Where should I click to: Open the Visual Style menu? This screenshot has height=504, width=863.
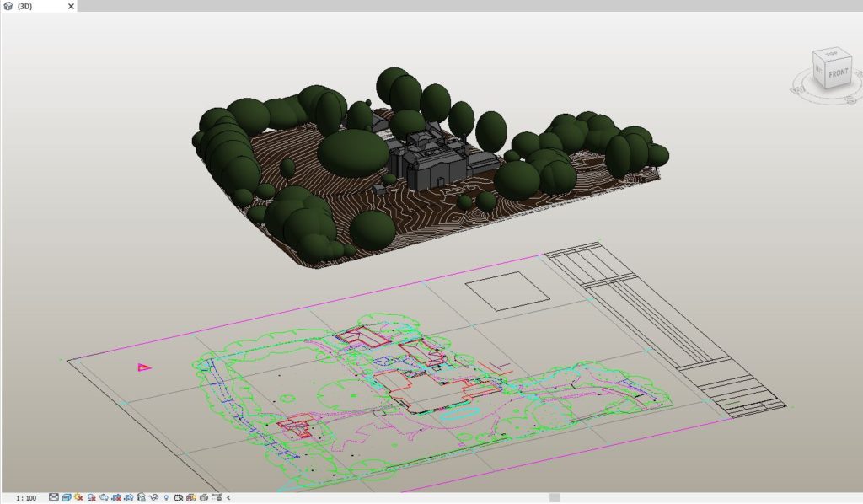(x=66, y=497)
